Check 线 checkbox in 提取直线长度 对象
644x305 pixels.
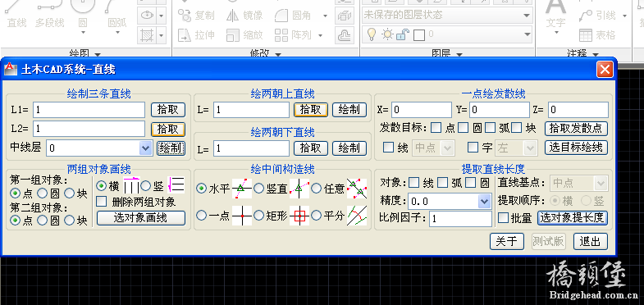(414, 183)
